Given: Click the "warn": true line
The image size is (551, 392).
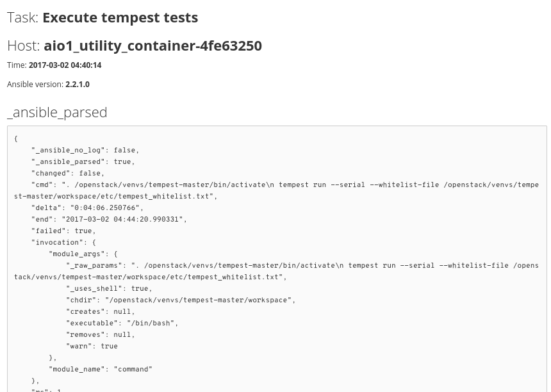Looking at the screenshot, I should 92,347.
